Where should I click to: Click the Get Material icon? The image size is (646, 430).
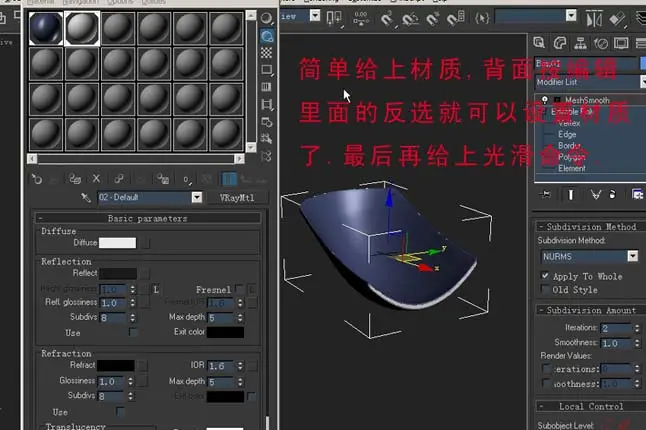click(37, 179)
